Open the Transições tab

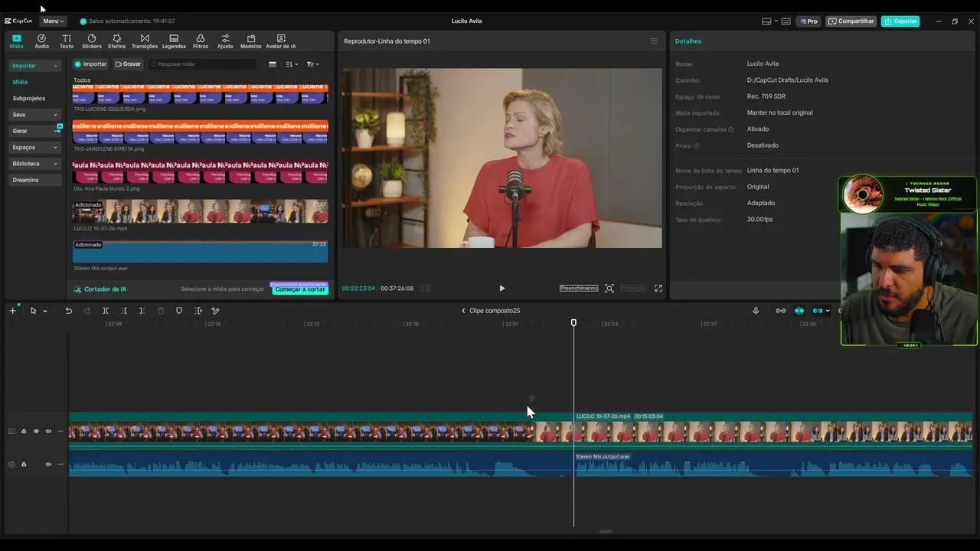point(145,41)
